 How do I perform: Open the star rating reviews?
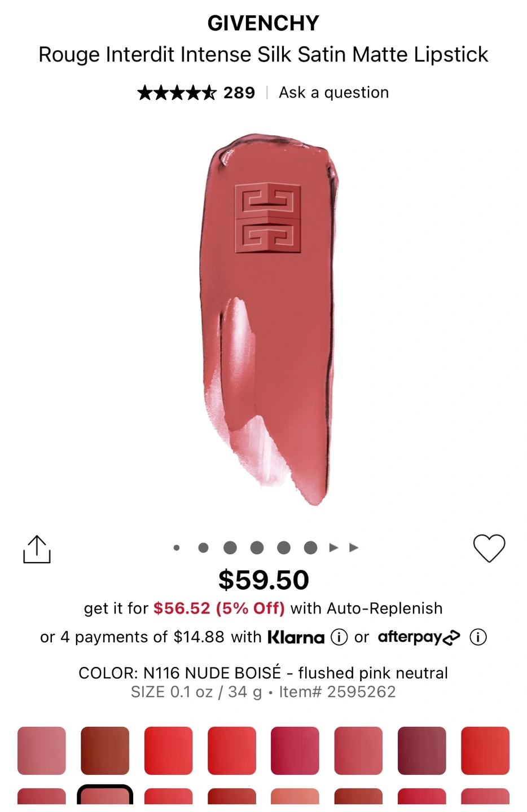click(x=177, y=92)
